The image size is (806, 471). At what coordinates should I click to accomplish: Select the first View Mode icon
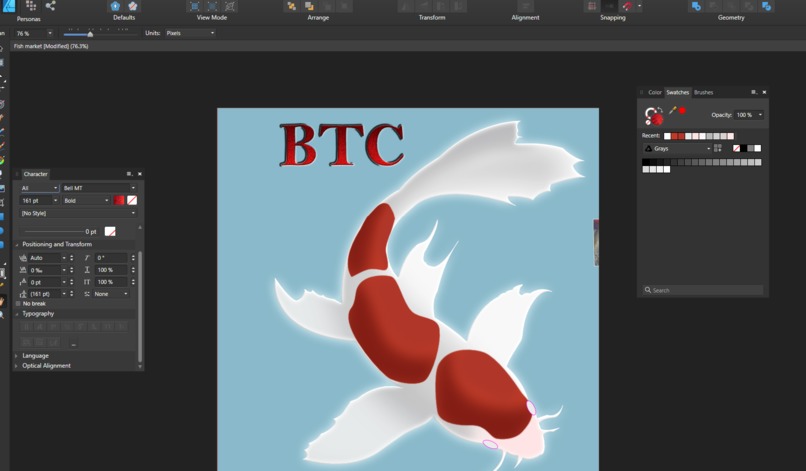(x=195, y=6)
